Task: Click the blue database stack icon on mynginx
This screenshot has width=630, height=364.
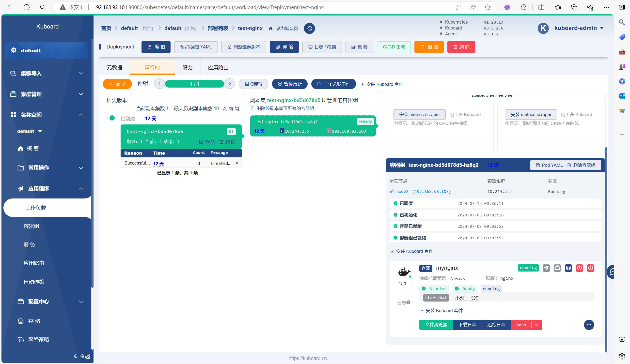Action: [x=568, y=268]
